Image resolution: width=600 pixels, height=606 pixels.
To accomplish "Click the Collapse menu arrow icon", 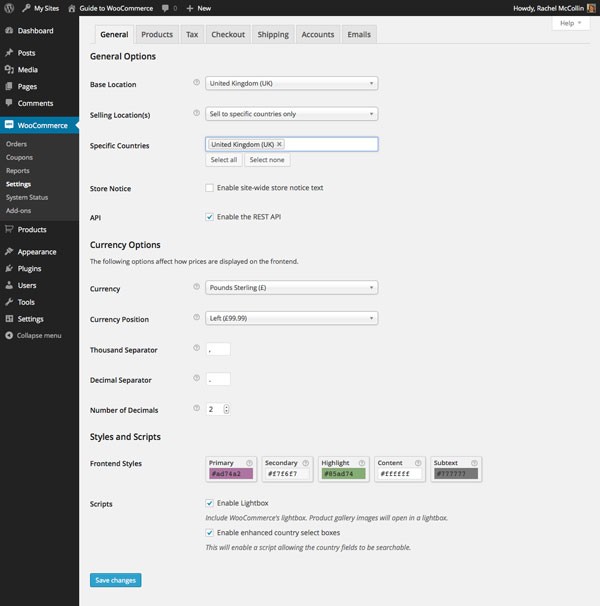I will pyautogui.click(x=9, y=335).
